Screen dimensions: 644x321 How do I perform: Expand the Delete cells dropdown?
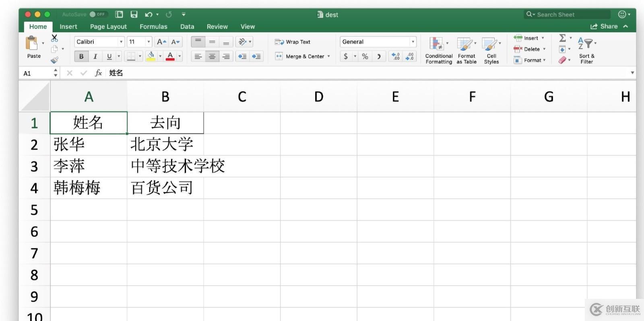click(x=544, y=49)
